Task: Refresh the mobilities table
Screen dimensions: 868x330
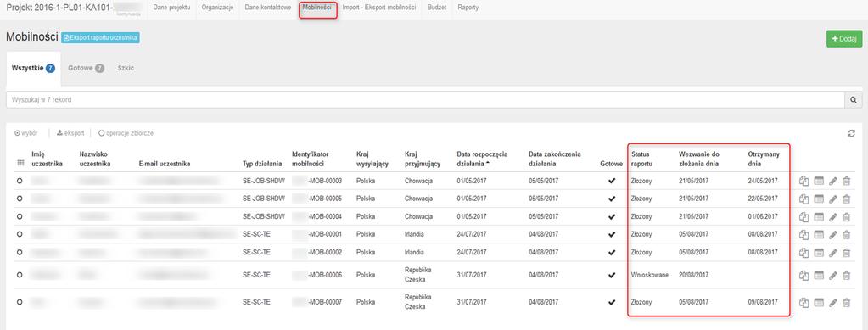Action: pos(852,133)
